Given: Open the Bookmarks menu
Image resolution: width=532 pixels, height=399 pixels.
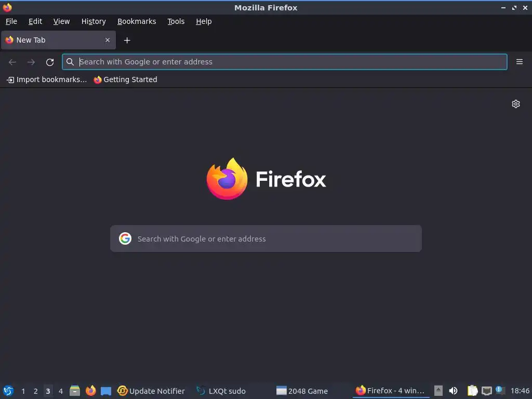Looking at the screenshot, I should (137, 21).
